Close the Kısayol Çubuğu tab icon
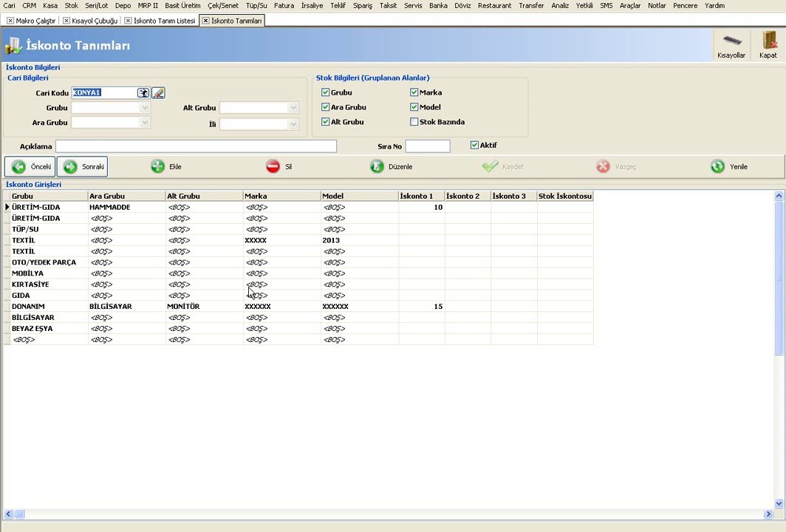 (x=66, y=21)
